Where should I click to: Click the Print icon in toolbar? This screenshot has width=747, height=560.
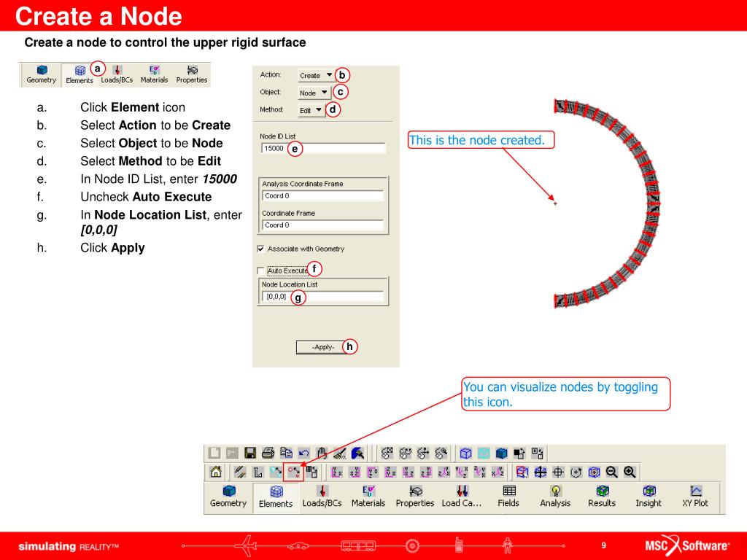[268, 453]
